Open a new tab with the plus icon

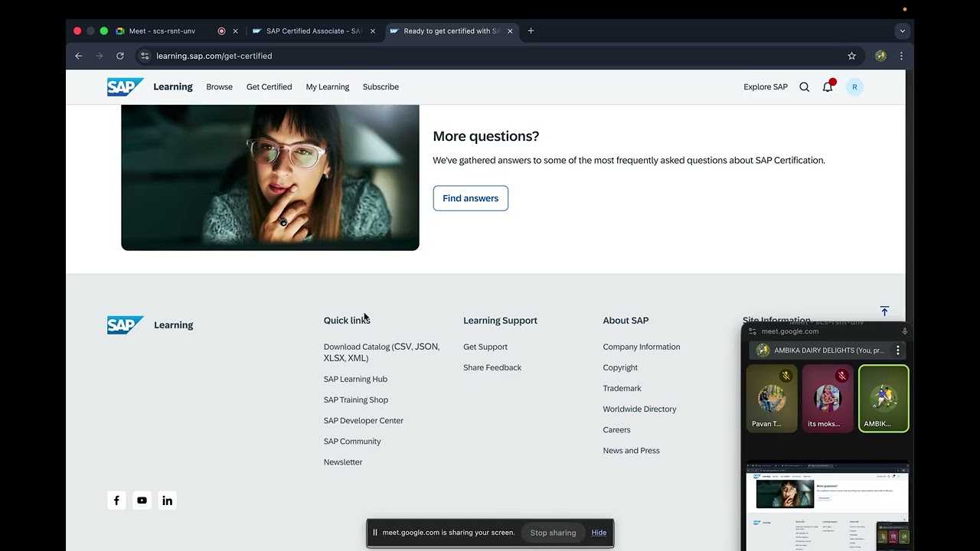click(531, 31)
